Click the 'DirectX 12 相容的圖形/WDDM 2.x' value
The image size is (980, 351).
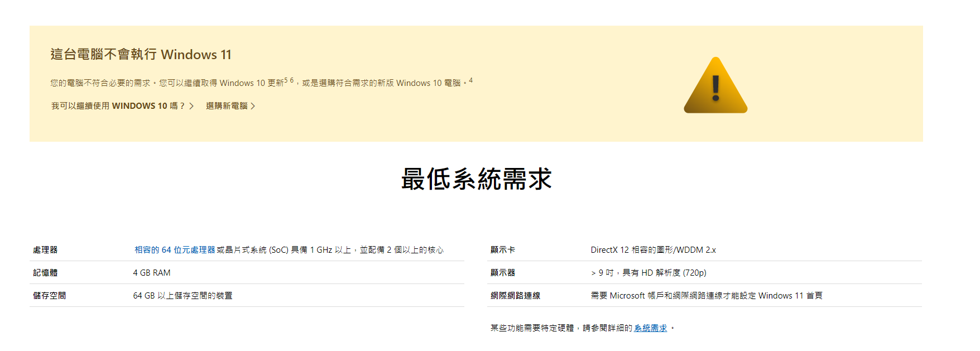[653, 250]
